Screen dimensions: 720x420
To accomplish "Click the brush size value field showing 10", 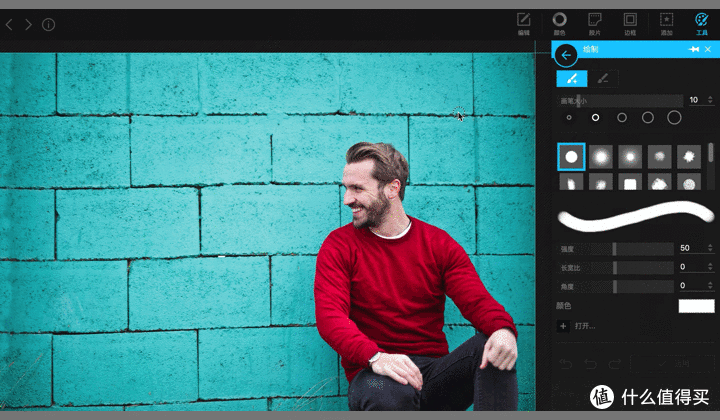I will click(696, 100).
